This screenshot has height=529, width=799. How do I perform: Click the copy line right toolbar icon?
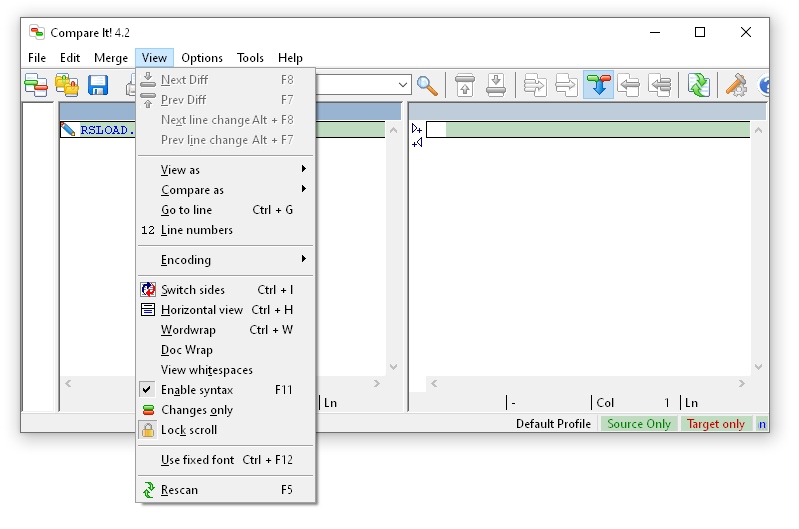click(x=566, y=85)
